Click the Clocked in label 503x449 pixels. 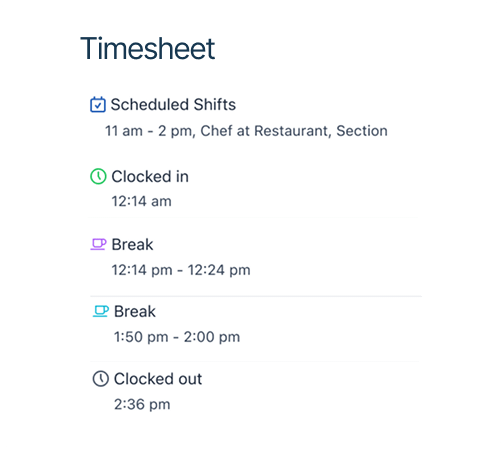(150, 176)
